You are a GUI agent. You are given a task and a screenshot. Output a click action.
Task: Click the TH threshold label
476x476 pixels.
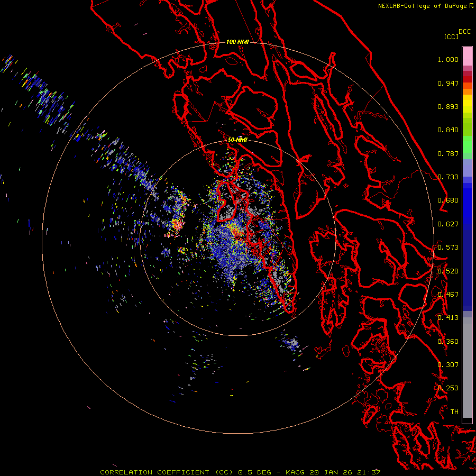tap(454, 412)
